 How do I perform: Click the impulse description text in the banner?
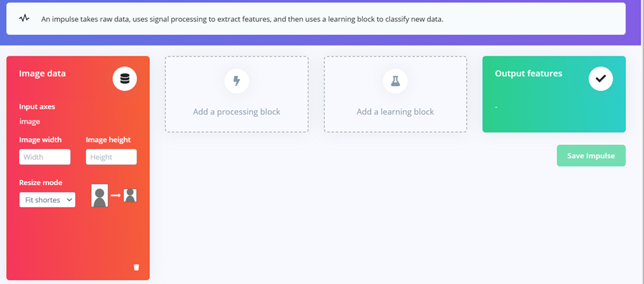(x=242, y=19)
